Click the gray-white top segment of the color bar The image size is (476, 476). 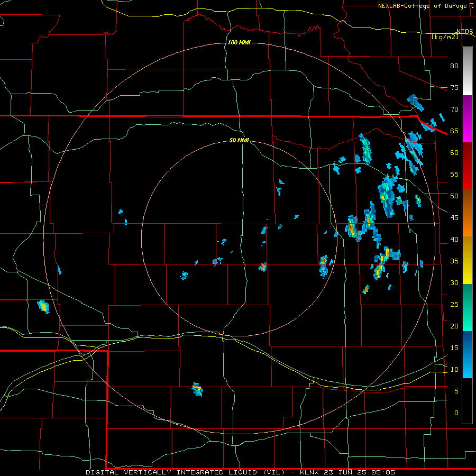tap(467, 71)
